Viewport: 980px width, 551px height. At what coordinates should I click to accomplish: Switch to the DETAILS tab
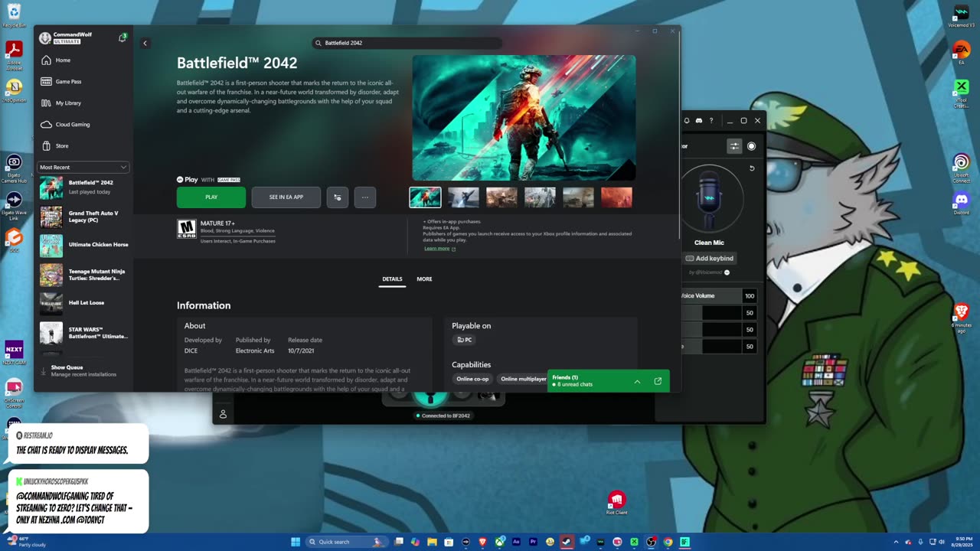(392, 279)
